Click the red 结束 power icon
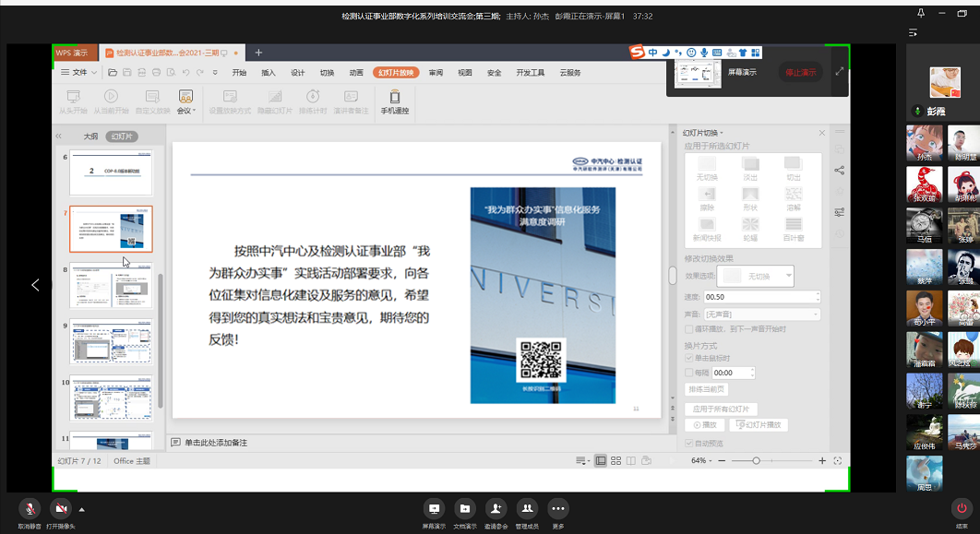980x534 pixels. [962, 508]
